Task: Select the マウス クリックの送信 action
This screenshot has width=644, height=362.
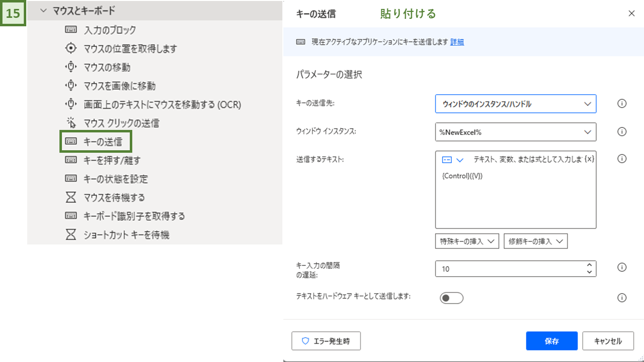Action: pos(121,123)
